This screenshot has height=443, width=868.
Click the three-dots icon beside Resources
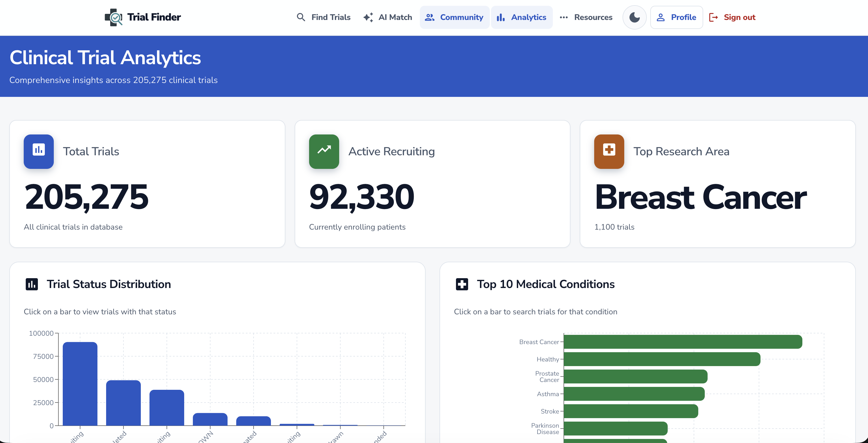coord(564,17)
